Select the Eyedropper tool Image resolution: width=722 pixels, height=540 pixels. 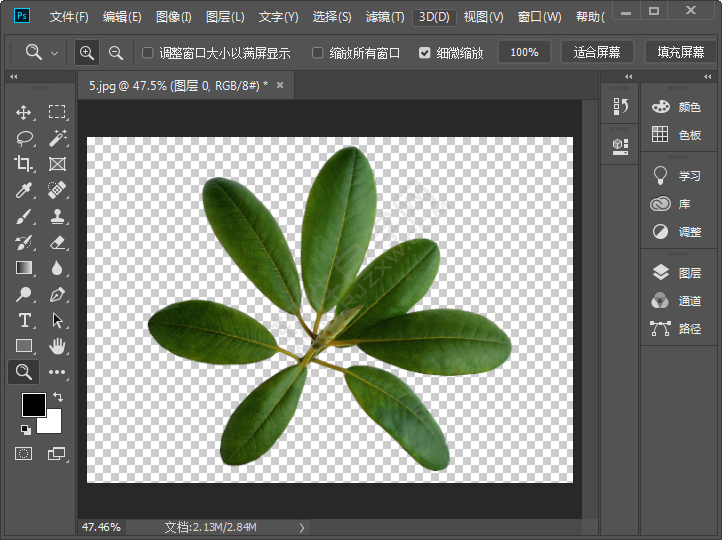(24, 190)
